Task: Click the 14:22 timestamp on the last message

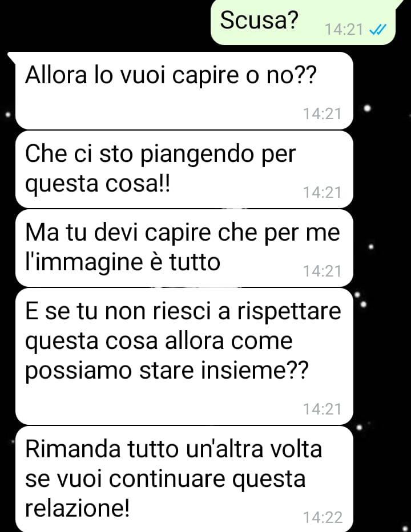Action: [x=323, y=517]
